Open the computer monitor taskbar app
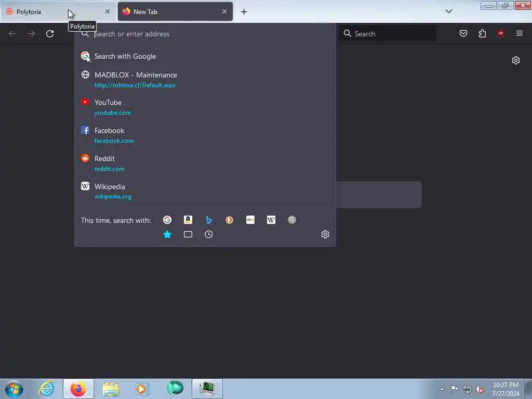 point(207,389)
